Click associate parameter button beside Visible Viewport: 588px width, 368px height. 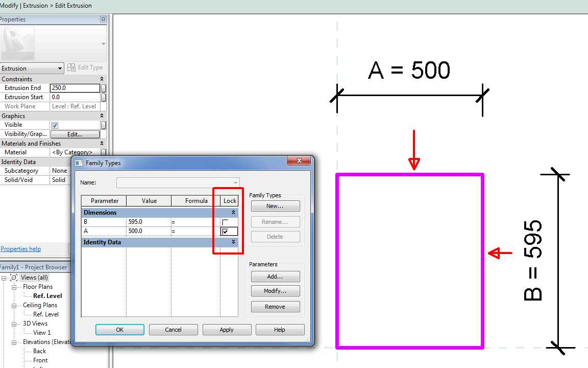[x=104, y=125]
